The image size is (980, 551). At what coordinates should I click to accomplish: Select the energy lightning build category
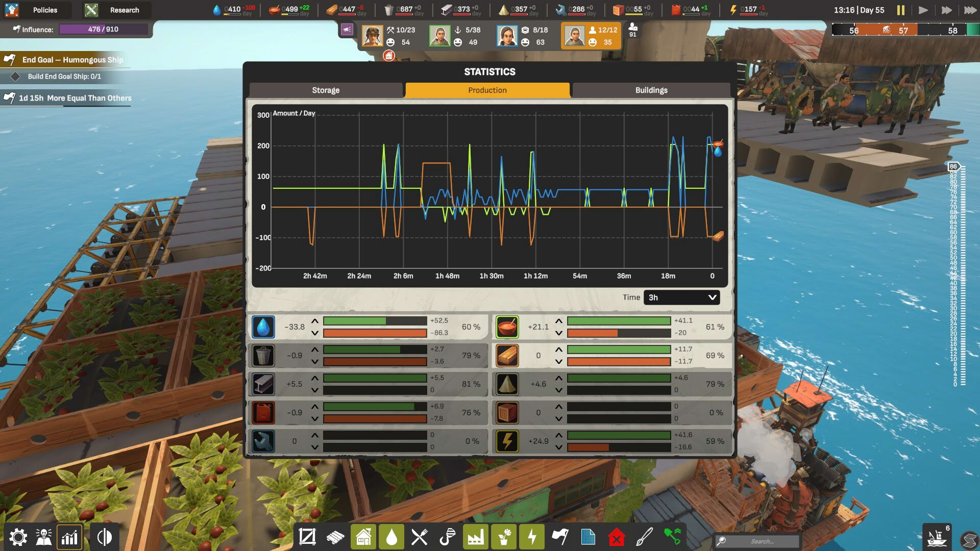coord(532,537)
